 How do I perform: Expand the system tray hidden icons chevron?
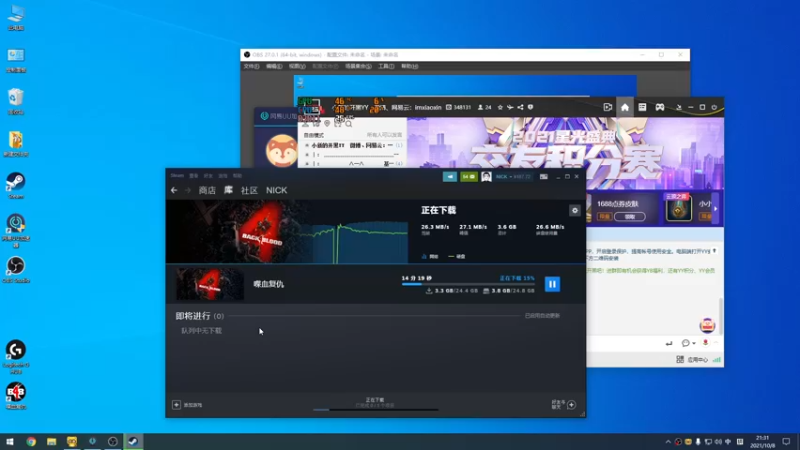tap(668, 442)
